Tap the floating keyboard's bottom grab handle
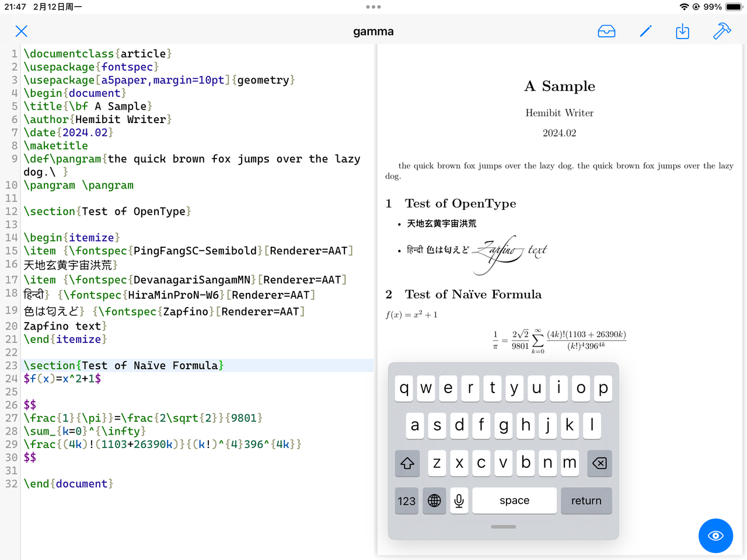747x560 pixels. pos(503,527)
